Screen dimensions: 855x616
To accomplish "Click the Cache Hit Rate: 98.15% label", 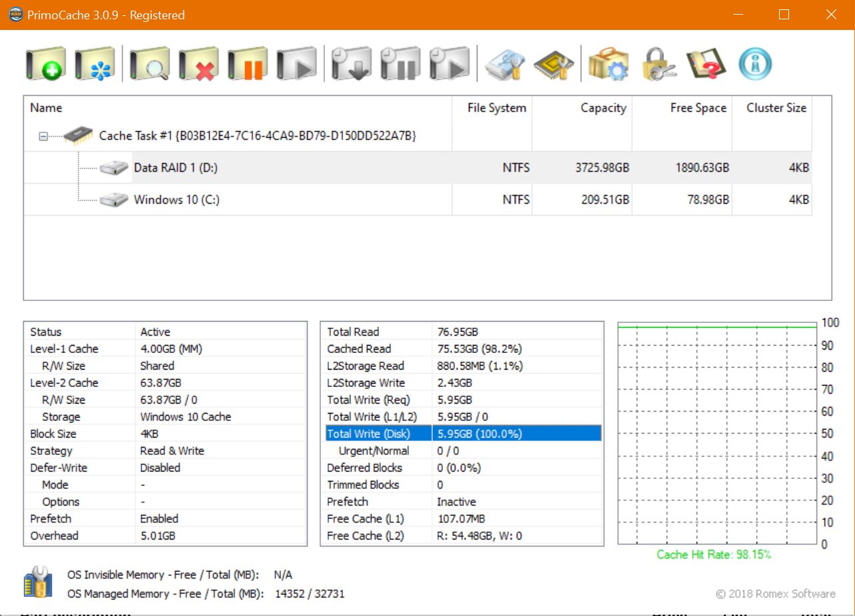I will 714,554.
